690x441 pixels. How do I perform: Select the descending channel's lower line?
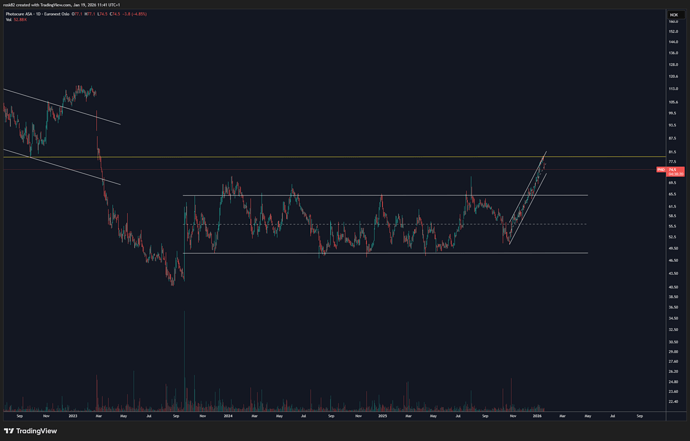pyautogui.click(x=60, y=167)
